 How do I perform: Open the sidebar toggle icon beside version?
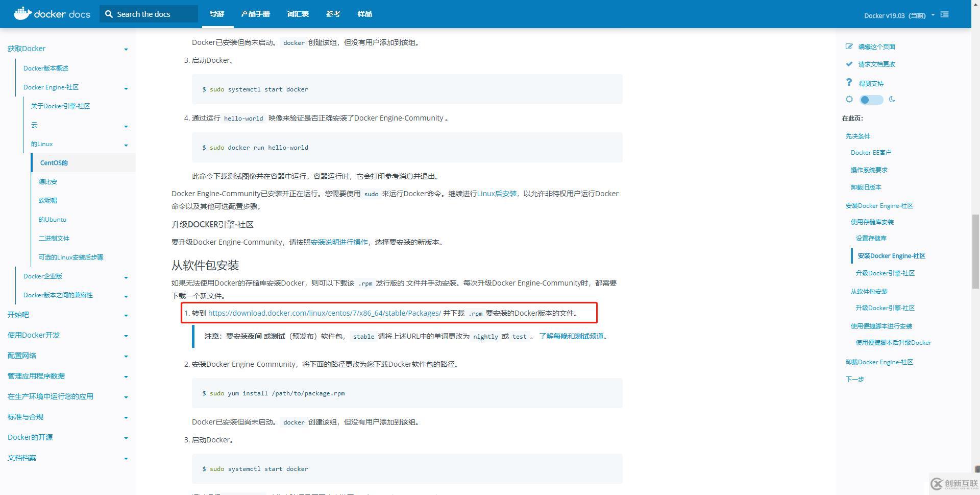[945, 15]
